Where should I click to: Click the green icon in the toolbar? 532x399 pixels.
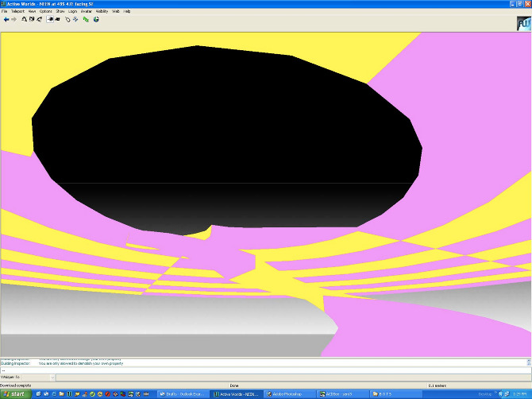(x=86, y=19)
